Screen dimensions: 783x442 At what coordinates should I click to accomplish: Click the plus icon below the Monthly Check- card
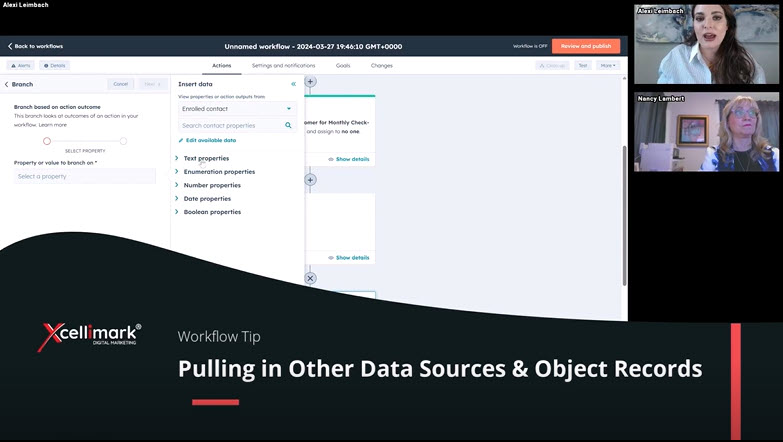coord(310,180)
